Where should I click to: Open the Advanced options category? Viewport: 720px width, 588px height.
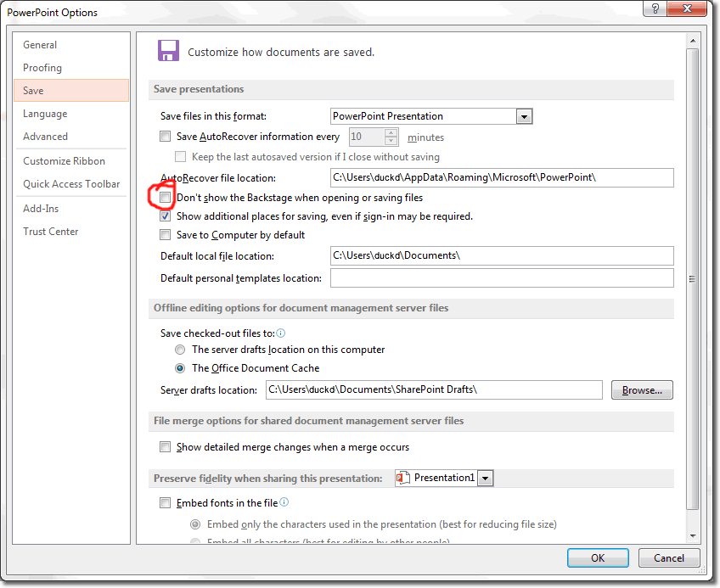(71, 137)
